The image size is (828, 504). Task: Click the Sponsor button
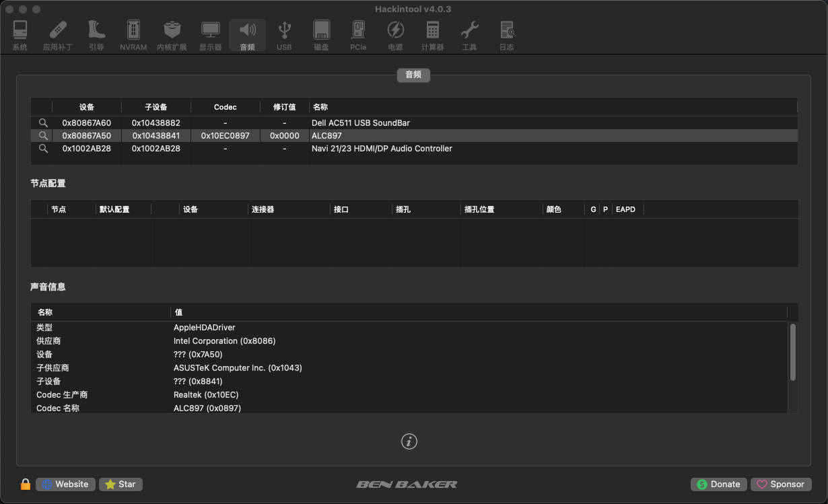pos(781,484)
